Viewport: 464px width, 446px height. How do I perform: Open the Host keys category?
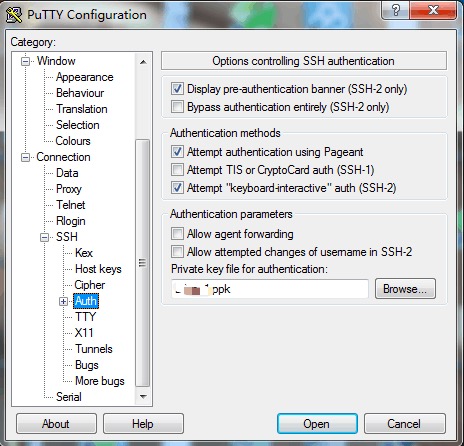(98, 269)
